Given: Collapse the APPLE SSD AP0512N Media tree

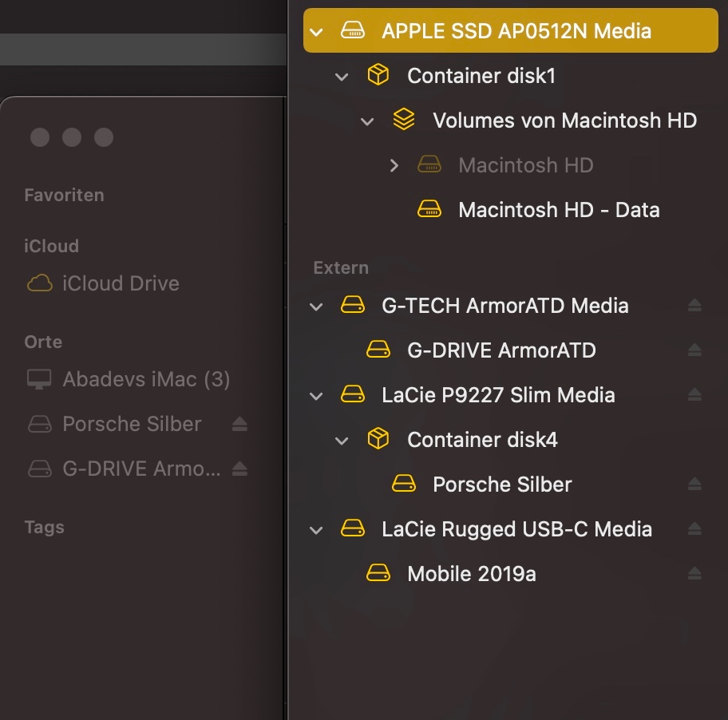Looking at the screenshot, I should click(x=317, y=32).
